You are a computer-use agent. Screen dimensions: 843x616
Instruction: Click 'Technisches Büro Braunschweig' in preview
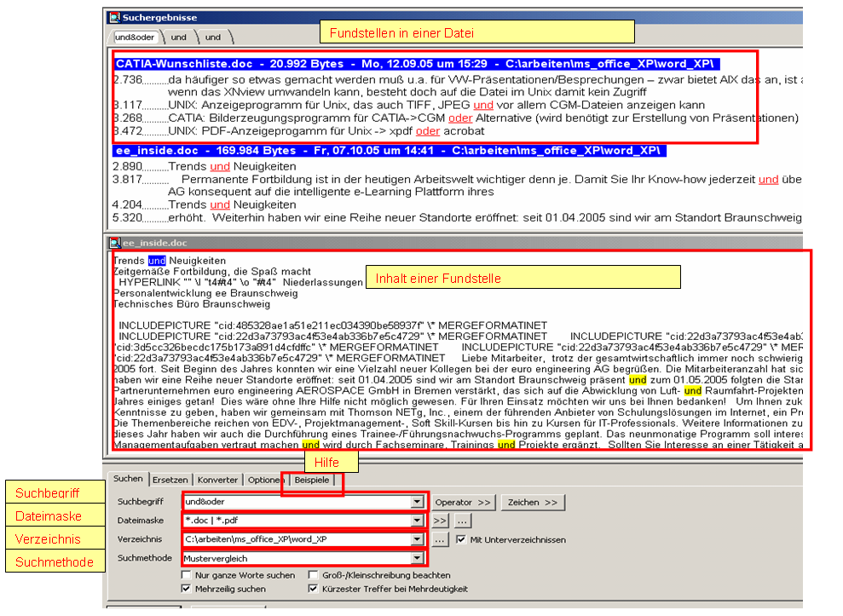click(x=192, y=303)
